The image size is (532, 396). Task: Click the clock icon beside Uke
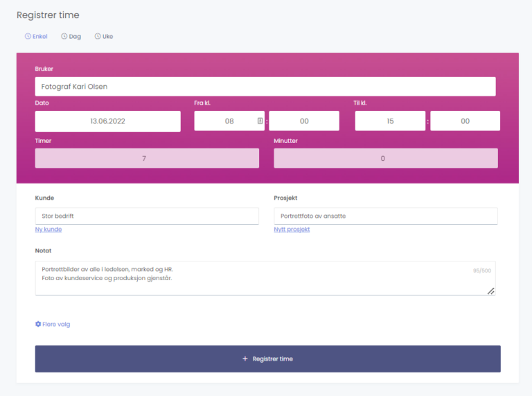pyautogui.click(x=98, y=36)
